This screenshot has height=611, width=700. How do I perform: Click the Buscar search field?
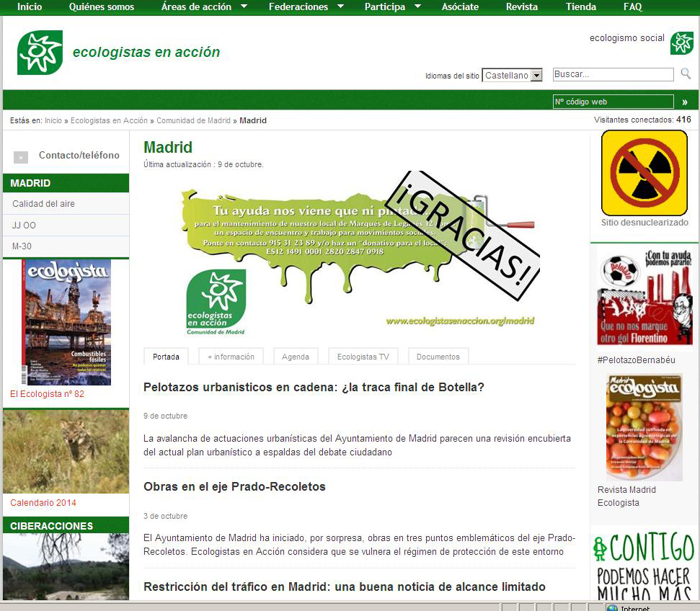[x=613, y=74]
